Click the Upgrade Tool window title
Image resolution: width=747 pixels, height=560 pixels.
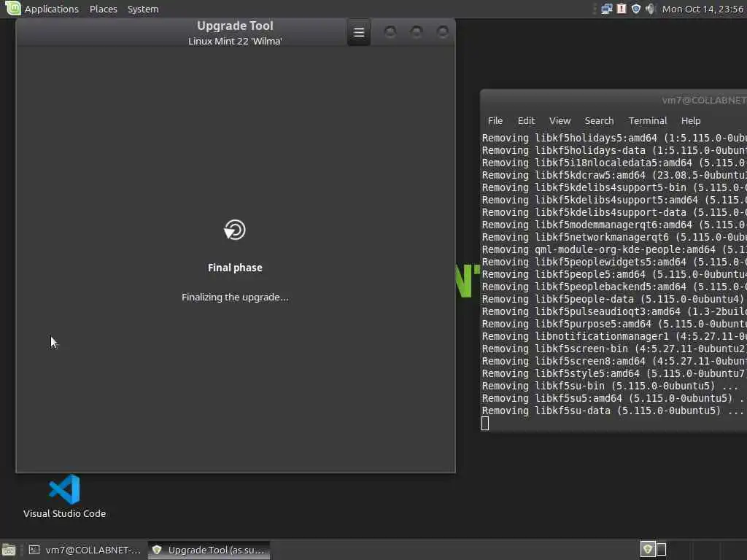[x=235, y=26]
